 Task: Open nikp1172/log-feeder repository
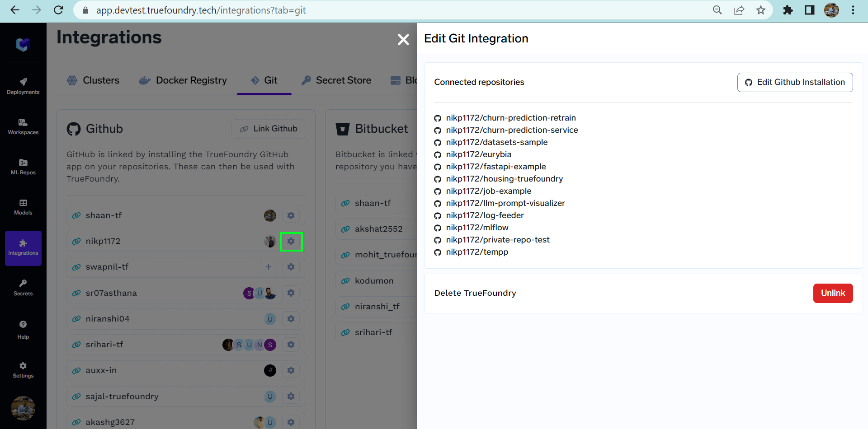click(x=485, y=215)
